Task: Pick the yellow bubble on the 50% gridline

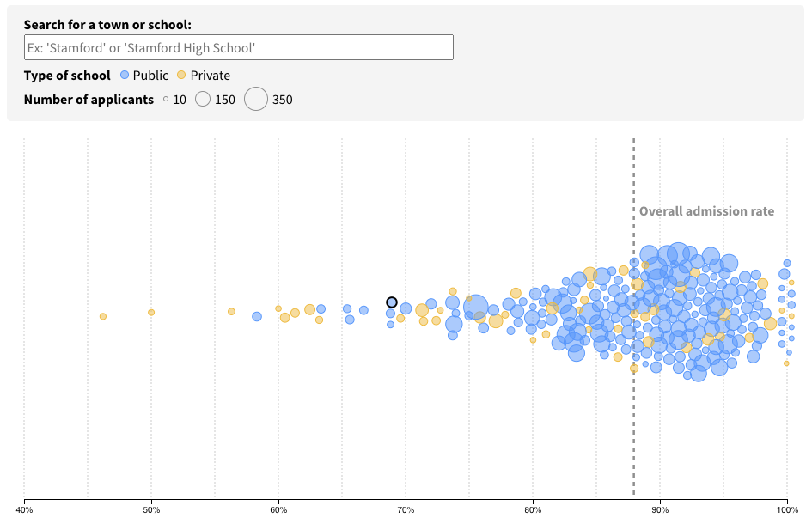Action: coord(151,313)
